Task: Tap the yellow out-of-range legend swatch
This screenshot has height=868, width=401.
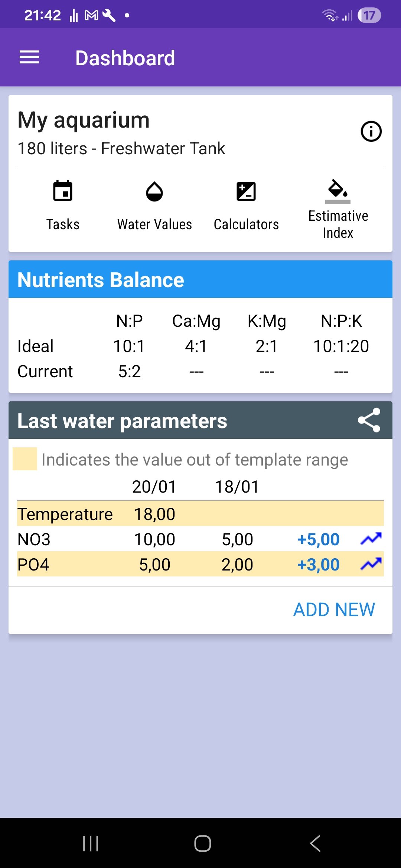Action: (x=25, y=459)
